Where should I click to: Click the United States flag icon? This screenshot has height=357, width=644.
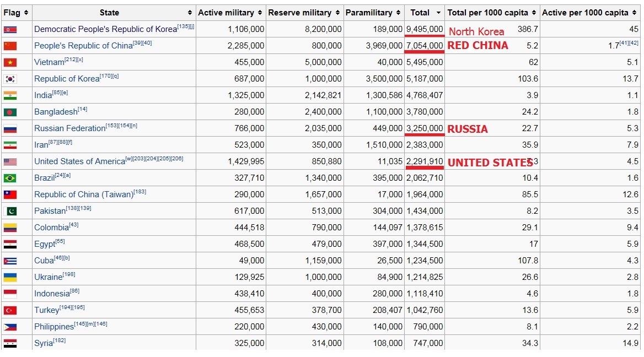(x=10, y=162)
